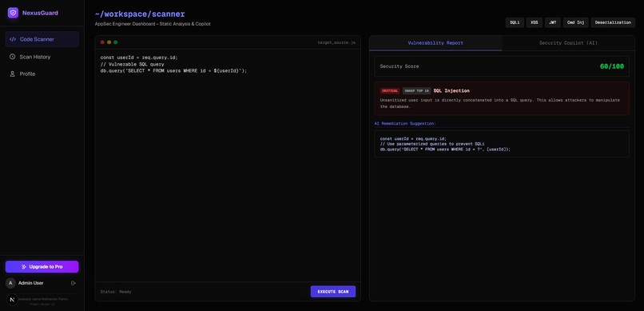Click the 'const userId = req.query.id;' editor line

point(139,58)
